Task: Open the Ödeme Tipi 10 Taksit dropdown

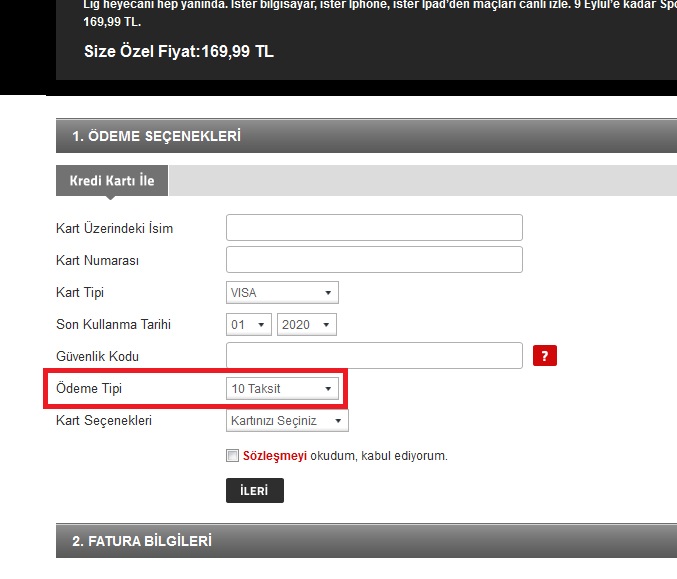Action: [x=282, y=388]
